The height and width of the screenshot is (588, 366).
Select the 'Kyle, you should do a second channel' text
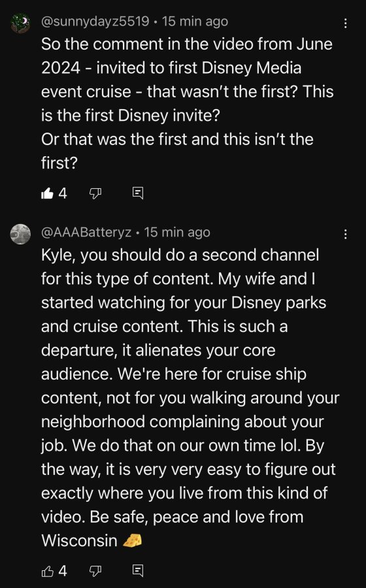180,255
